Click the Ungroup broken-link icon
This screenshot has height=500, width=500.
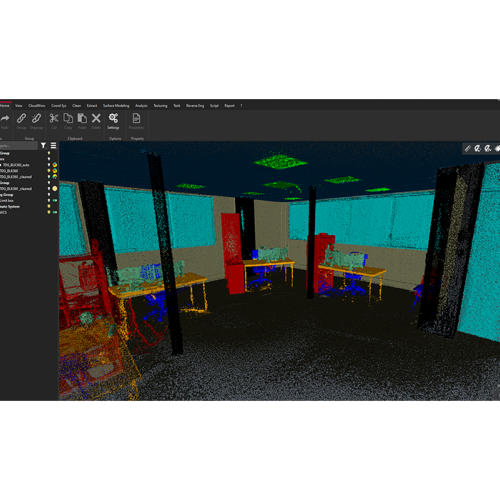(36, 118)
